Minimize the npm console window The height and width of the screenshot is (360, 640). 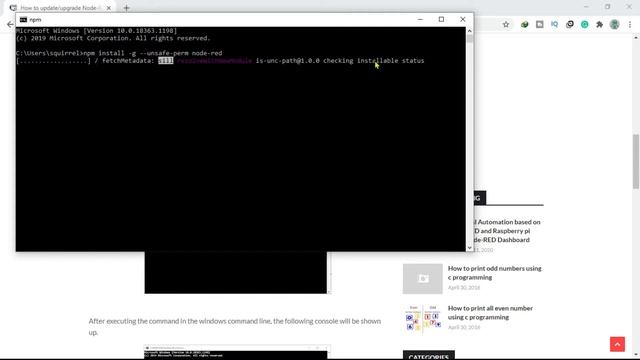pyautogui.click(x=420, y=19)
